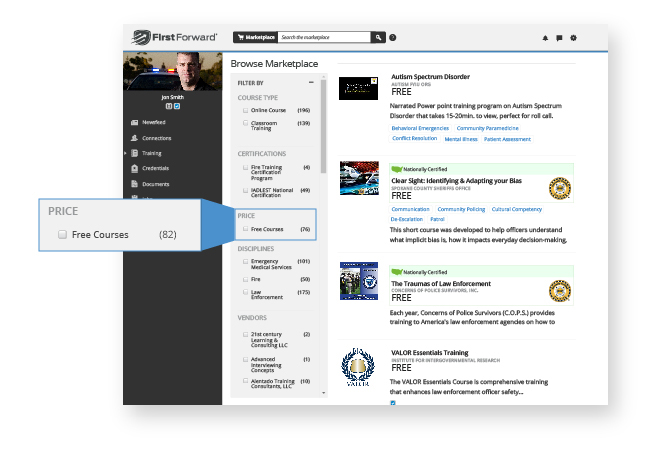Check the Online Course filter

click(x=245, y=110)
